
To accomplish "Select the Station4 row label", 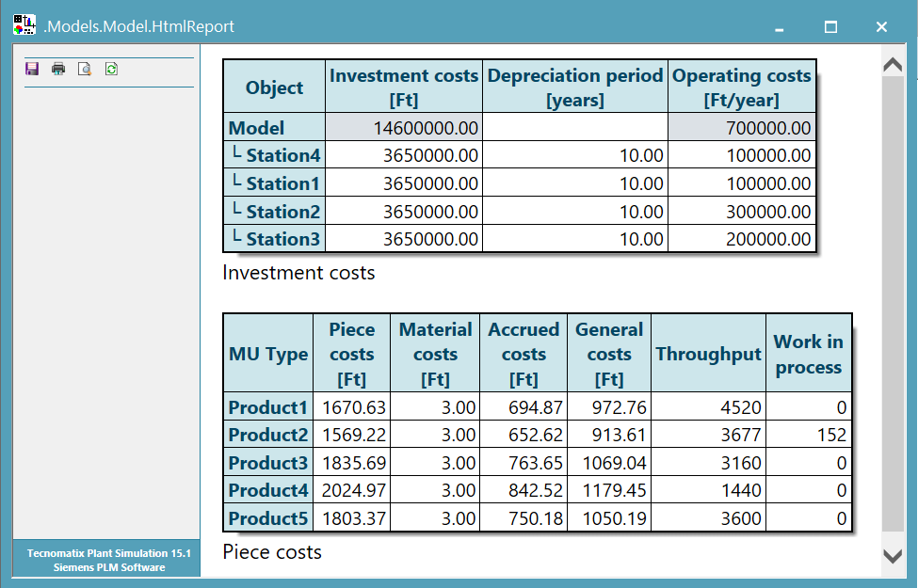I will point(282,155).
